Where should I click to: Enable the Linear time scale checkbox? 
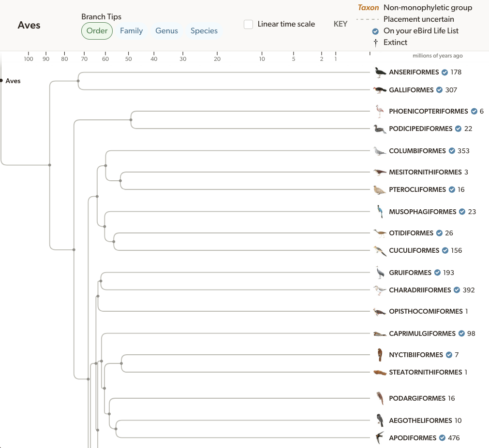click(249, 23)
